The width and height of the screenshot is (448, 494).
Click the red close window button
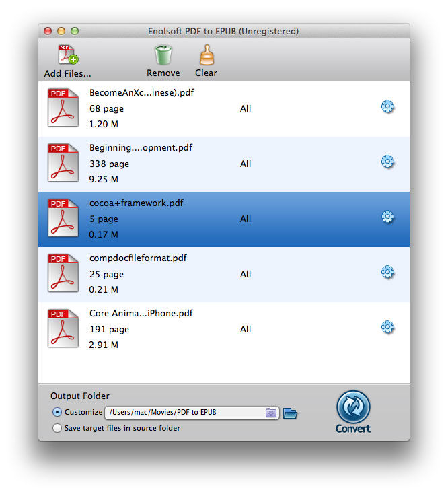(48, 31)
